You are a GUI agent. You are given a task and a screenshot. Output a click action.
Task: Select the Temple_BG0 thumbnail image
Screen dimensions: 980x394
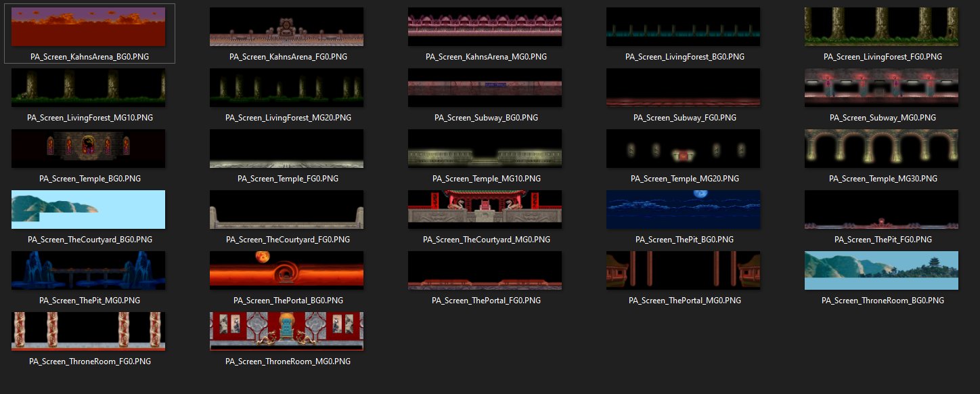coord(89,149)
